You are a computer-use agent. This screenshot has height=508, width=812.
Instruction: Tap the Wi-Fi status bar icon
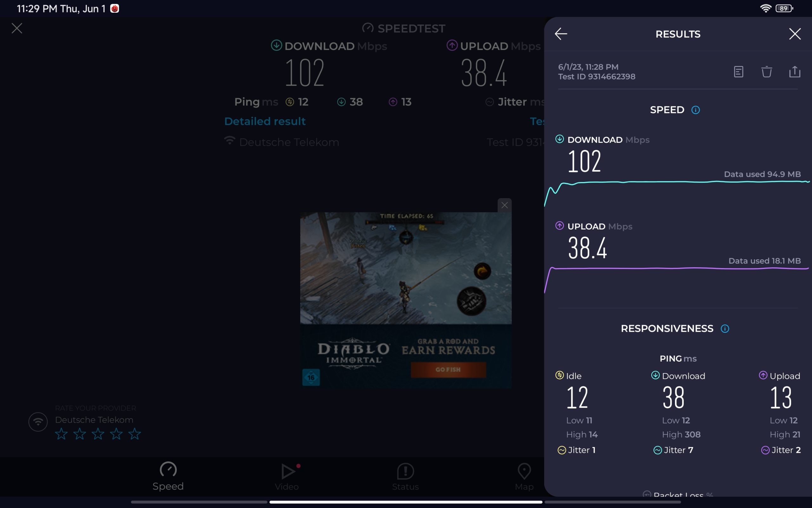[x=766, y=8]
